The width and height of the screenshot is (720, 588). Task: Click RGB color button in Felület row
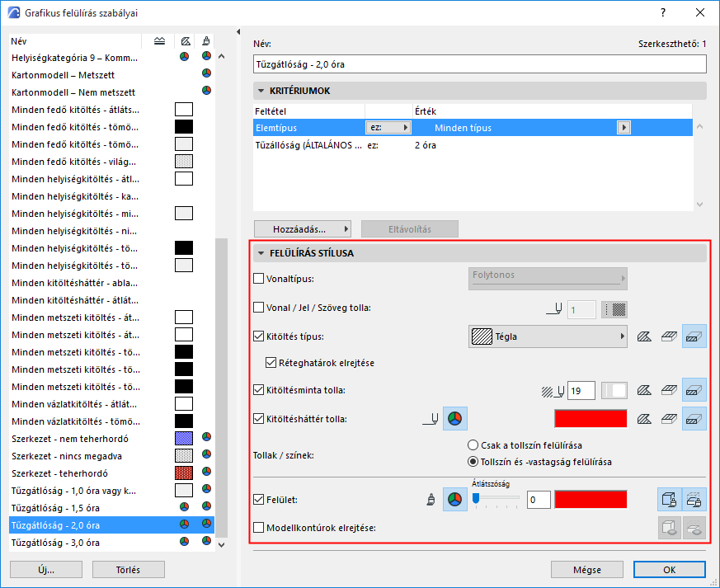point(454,500)
